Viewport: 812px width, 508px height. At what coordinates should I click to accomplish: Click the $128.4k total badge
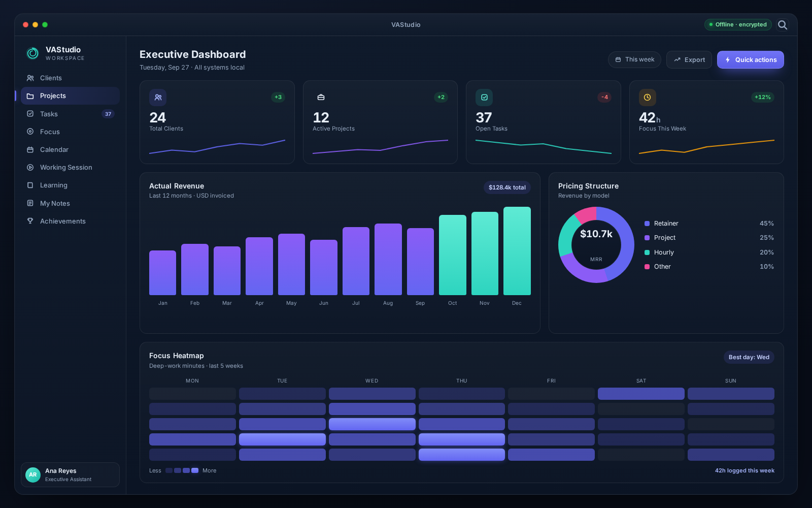tap(507, 187)
